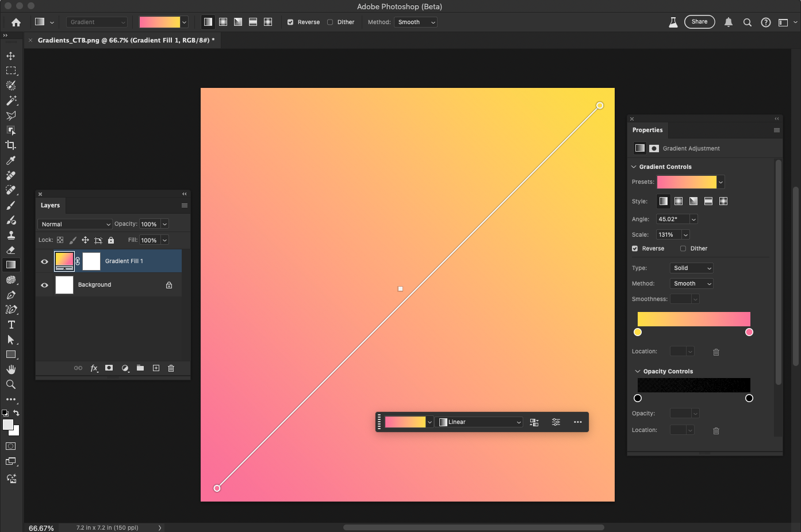Viewport: 801px width, 532px height.
Task: Add a layer mask to Gradient Fill 1
Action: tap(109, 368)
